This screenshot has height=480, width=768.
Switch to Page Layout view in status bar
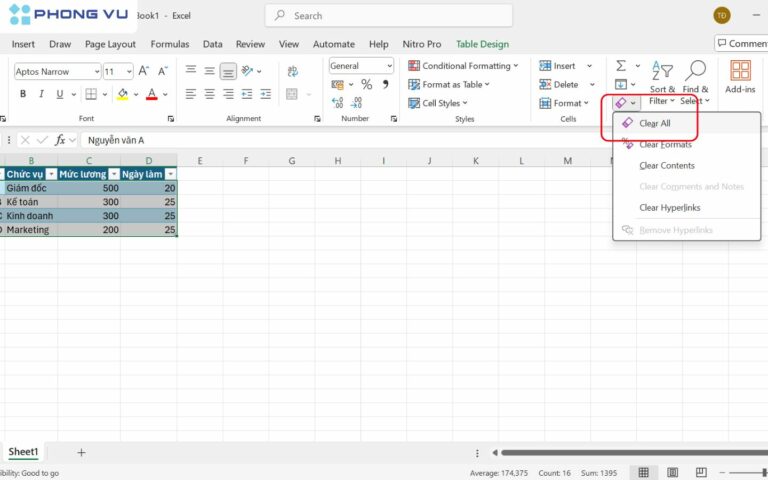(x=672, y=473)
